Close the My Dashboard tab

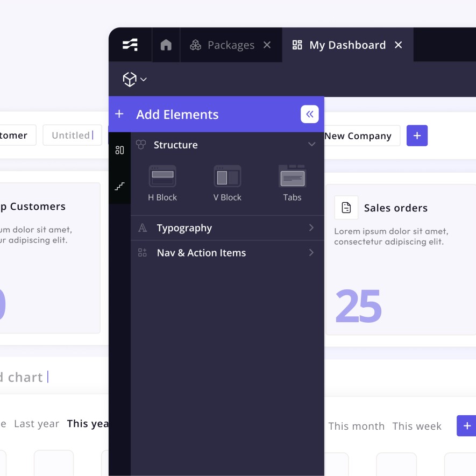coord(399,45)
